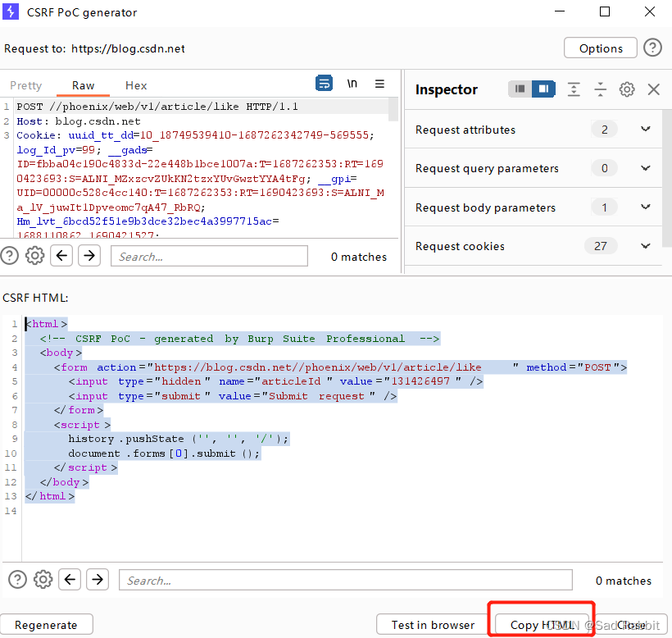Viewport: 672px width, 638px height.
Task: Go to previous match in request search
Action: 61,256
